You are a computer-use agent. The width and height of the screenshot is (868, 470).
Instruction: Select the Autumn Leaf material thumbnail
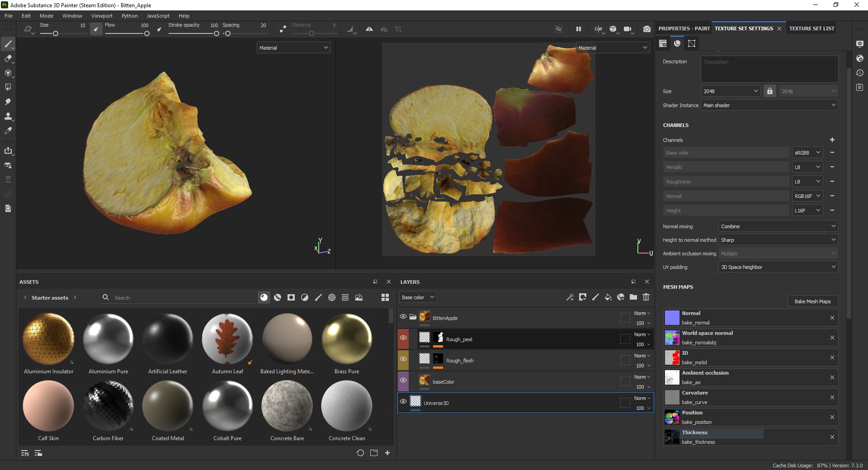[227, 338]
